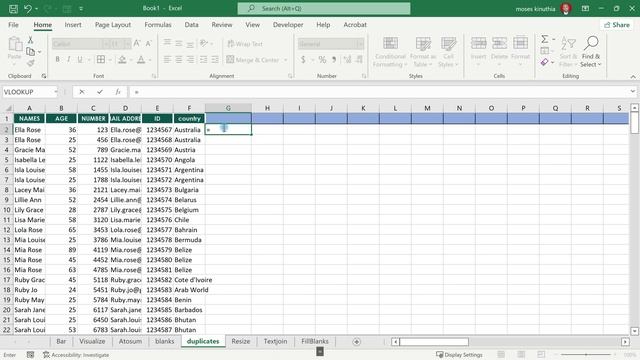Click the Search box in title bar
This screenshot has height=360, width=640.
click(324, 8)
